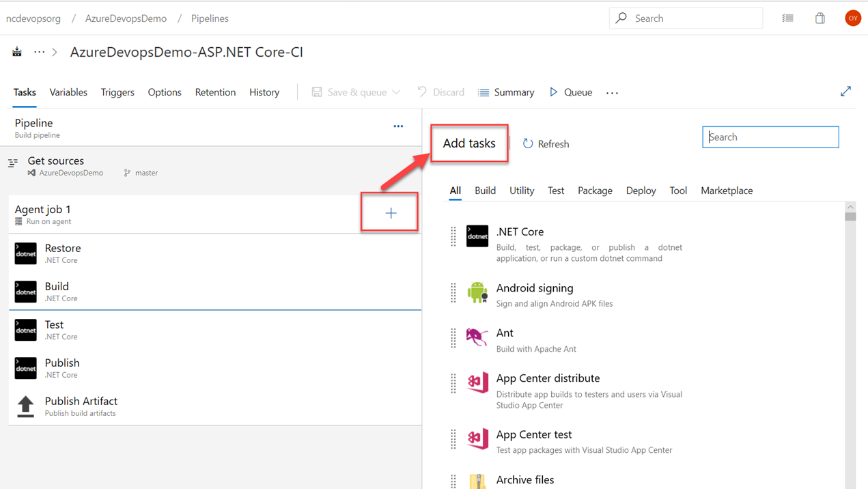Toggle full screen with the expand icon
Viewport: 868px width, 489px height.
pos(845,92)
